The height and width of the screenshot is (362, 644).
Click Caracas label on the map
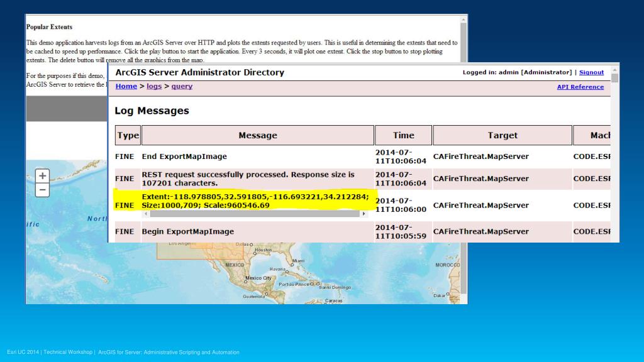pyautogui.click(x=333, y=300)
